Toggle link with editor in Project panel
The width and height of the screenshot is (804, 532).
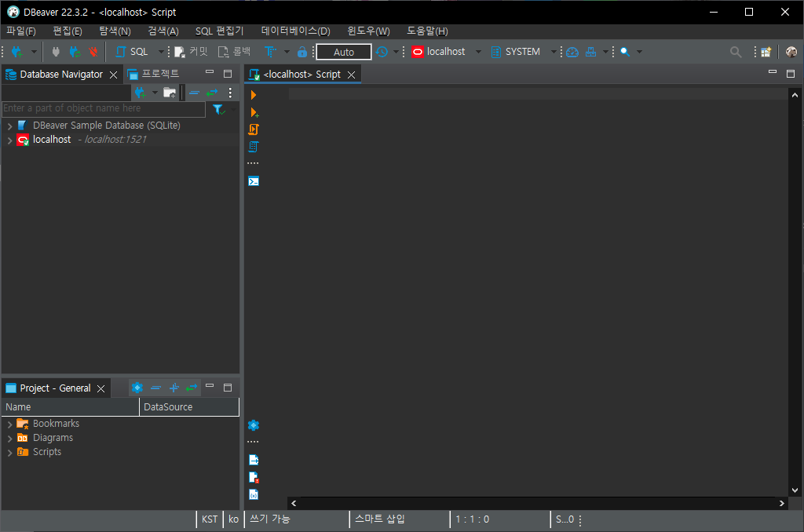pos(192,388)
